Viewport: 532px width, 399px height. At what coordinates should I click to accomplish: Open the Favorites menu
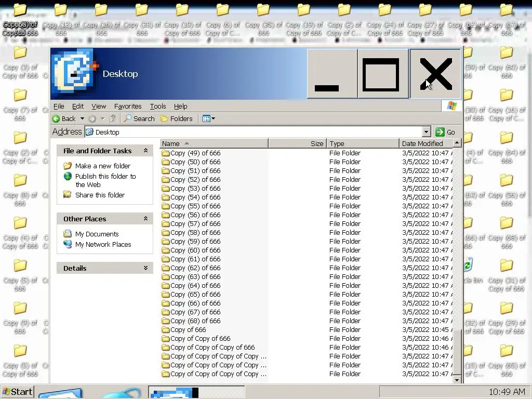pyautogui.click(x=128, y=107)
